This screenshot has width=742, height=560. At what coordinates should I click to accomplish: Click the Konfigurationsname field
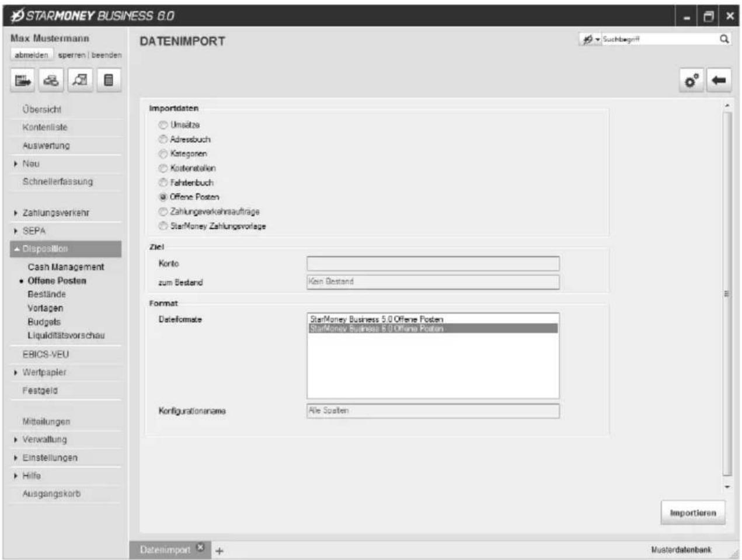tap(433, 411)
